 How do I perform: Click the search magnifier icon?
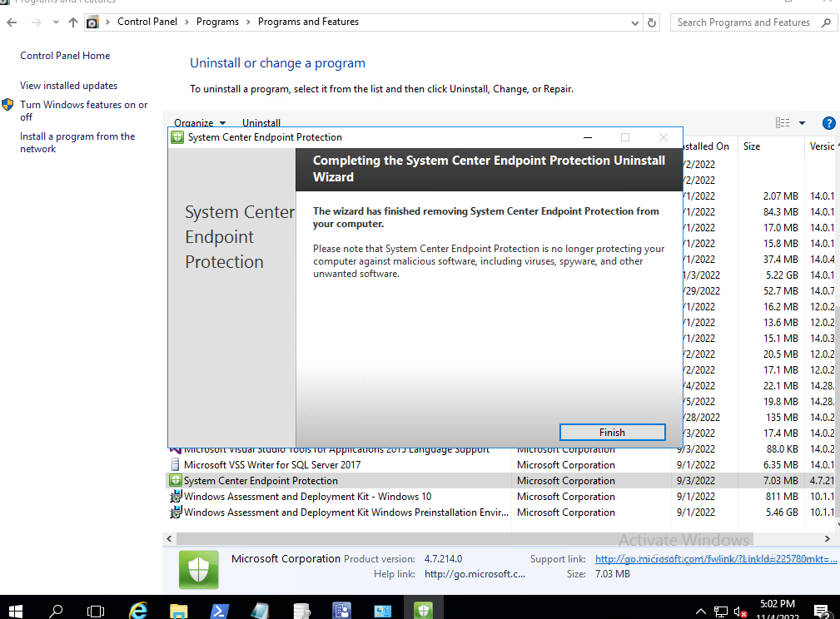(x=827, y=22)
